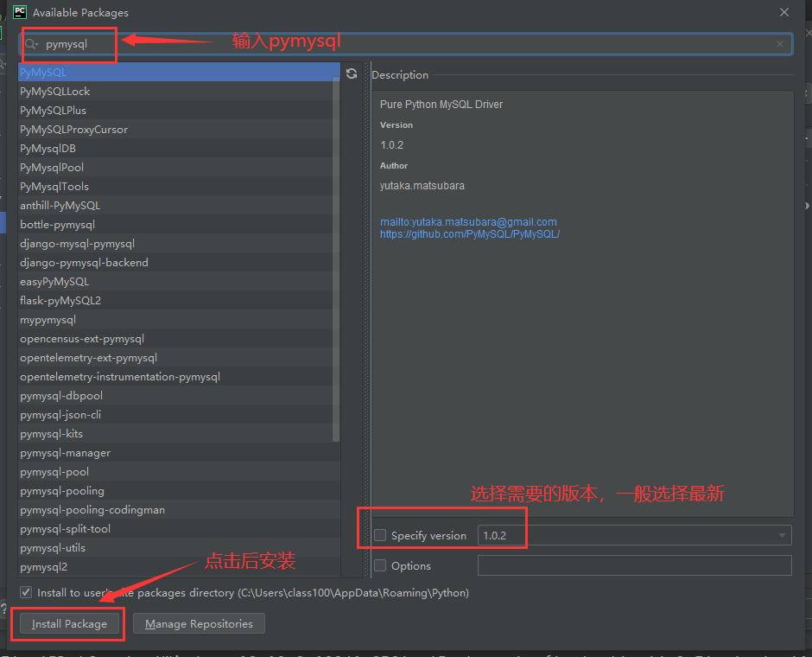
Task: Clear the pymysql search text
Action: tap(779, 45)
